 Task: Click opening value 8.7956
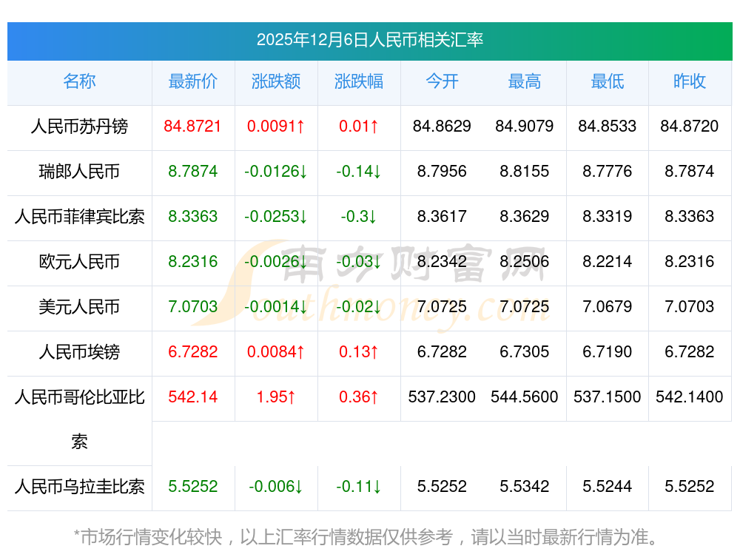click(x=442, y=172)
